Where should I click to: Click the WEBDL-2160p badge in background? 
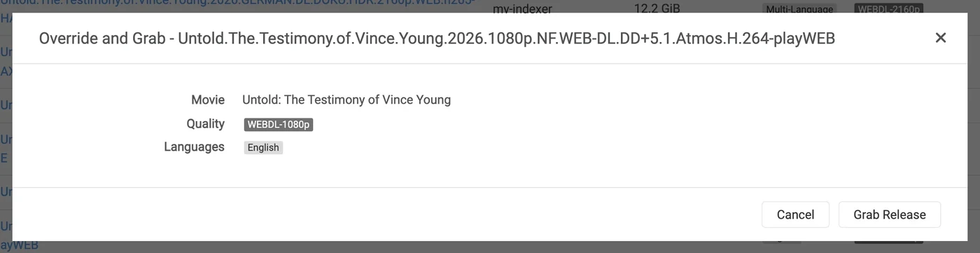tap(888, 9)
